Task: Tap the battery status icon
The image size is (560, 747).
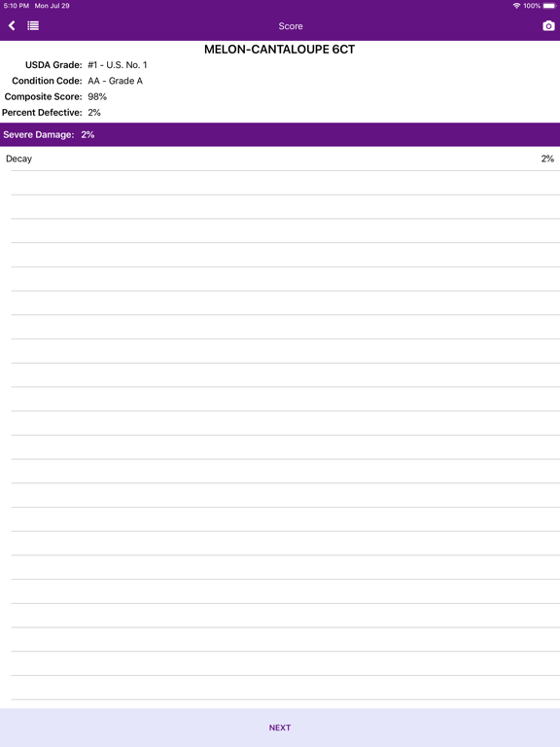Action: pyautogui.click(x=549, y=6)
